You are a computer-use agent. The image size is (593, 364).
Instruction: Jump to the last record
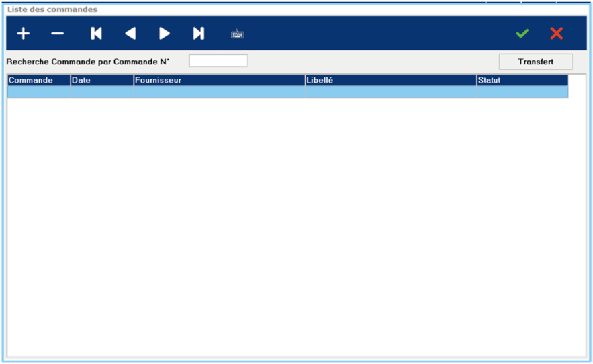coord(199,34)
